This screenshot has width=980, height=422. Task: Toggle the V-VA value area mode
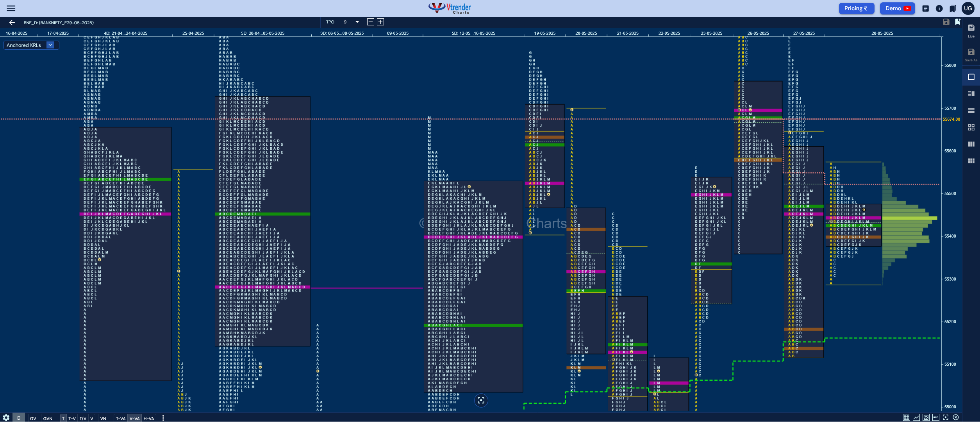coord(134,418)
